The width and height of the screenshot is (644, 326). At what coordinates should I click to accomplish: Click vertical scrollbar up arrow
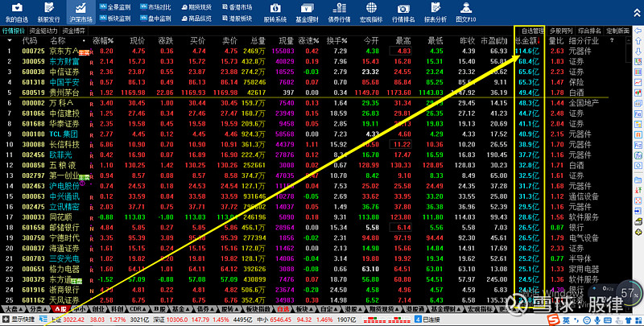point(629,40)
